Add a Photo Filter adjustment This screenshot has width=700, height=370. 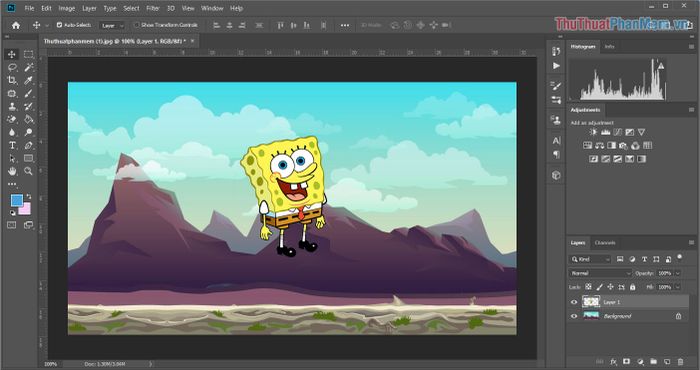coord(624,146)
